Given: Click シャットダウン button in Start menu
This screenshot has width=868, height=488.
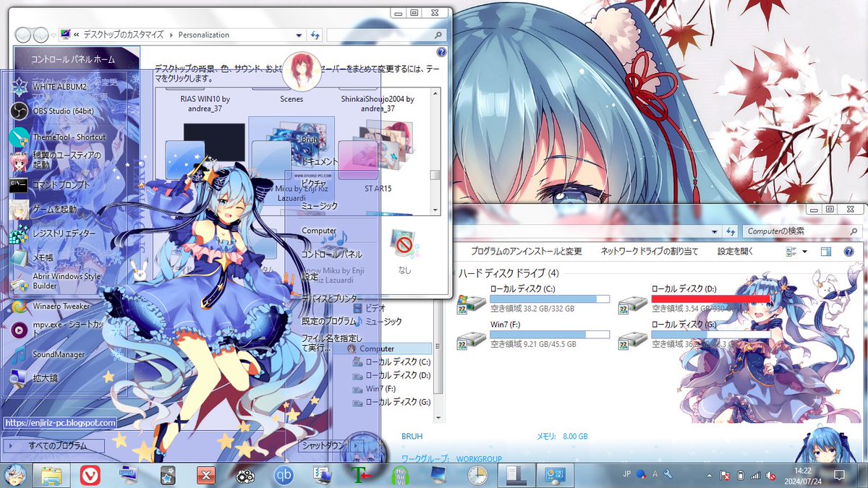Looking at the screenshot, I should (x=323, y=445).
